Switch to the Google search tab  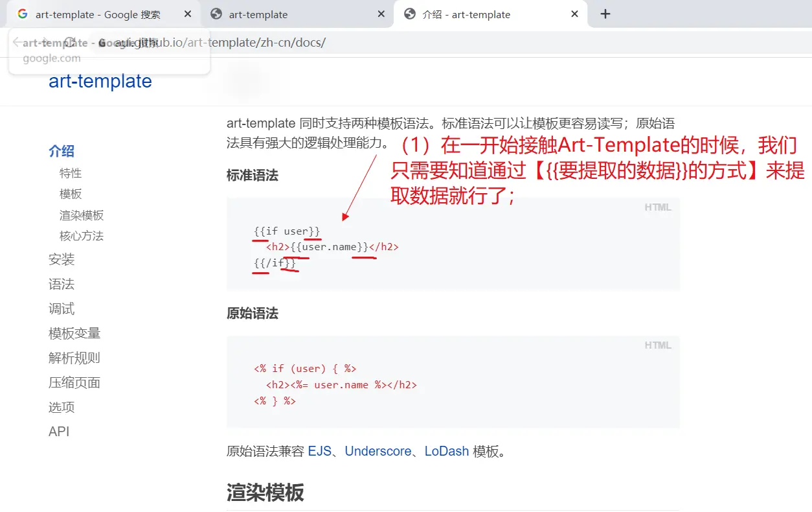pyautogui.click(x=98, y=14)
